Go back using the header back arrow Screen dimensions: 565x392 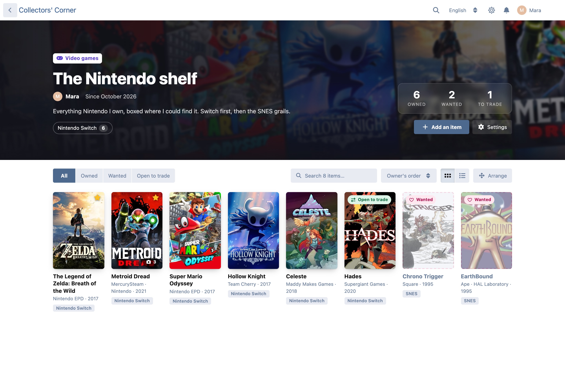pyautogui.click(x=10, y=10)
